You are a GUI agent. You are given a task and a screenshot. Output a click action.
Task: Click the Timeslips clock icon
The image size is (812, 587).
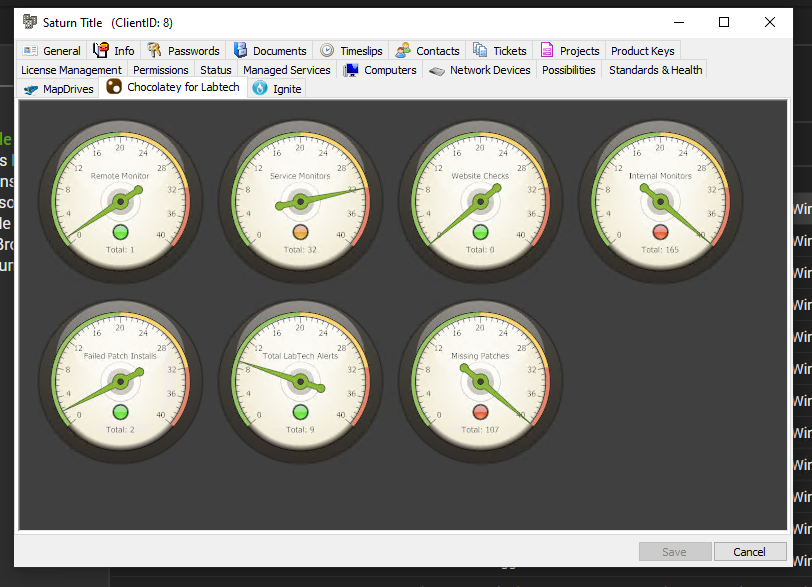pyautogui.click(x=327, y=51)
